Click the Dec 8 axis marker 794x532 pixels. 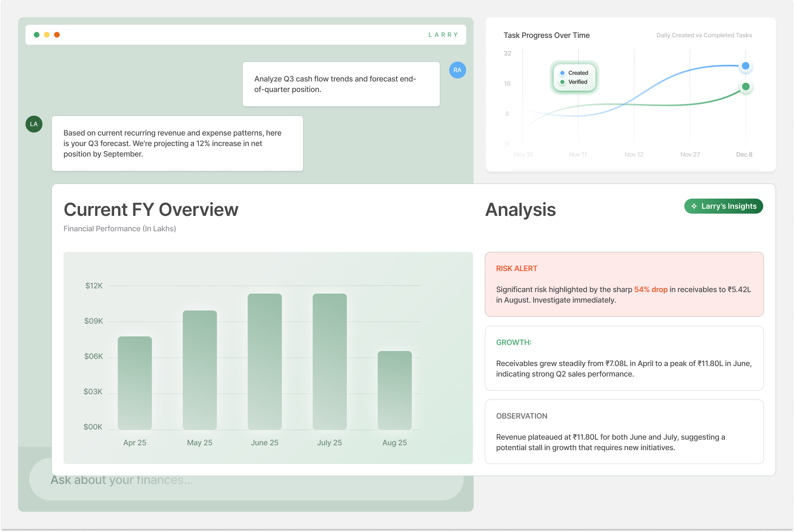pos(744,155)
